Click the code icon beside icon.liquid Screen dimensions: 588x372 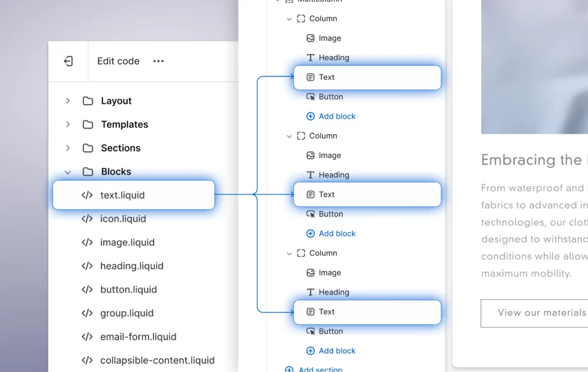tap(87, 219)
